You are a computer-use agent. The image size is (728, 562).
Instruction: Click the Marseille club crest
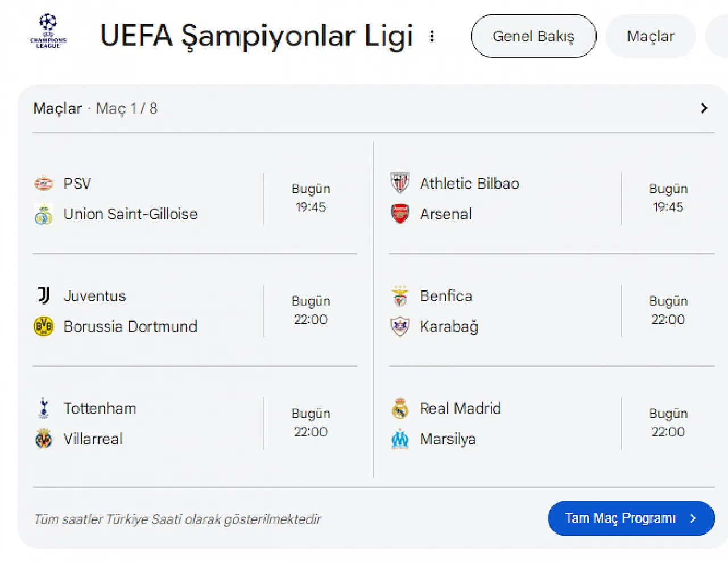coord(400,439)
